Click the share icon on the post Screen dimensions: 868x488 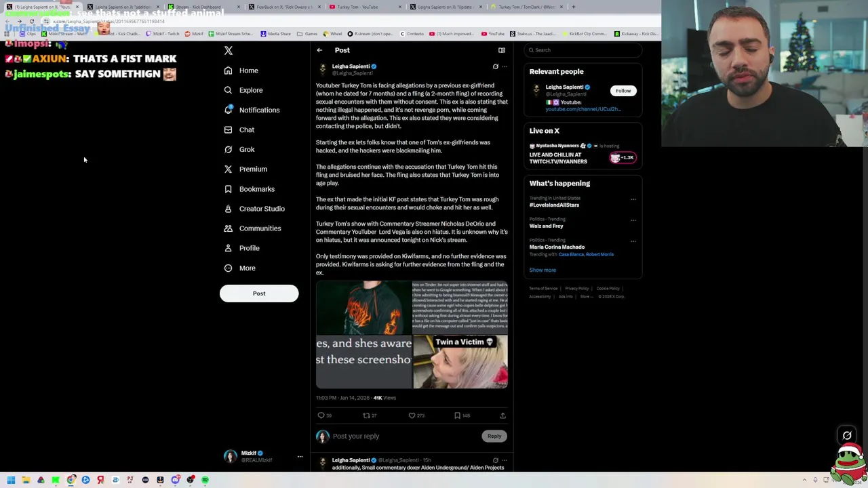coord(502,415)
